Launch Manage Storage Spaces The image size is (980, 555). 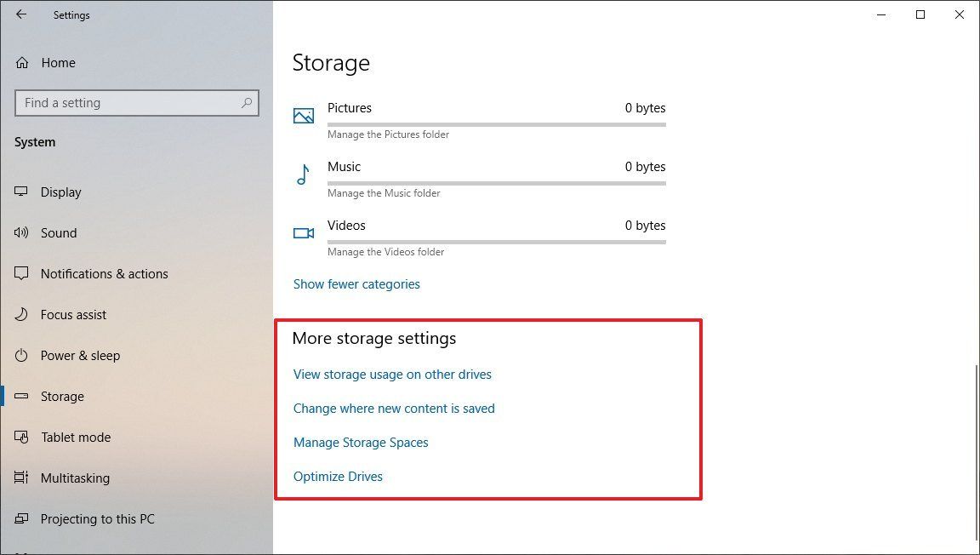[x=361, y=442]
